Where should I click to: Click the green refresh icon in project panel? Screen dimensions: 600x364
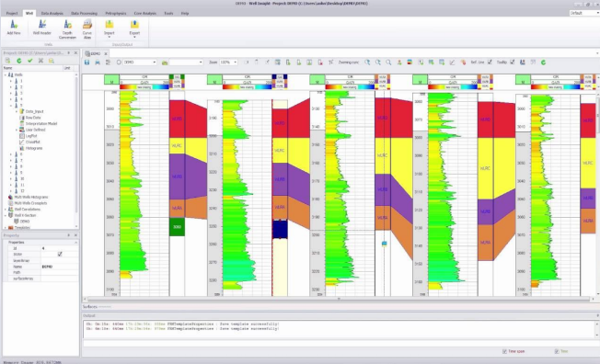[x=18, y=61]
